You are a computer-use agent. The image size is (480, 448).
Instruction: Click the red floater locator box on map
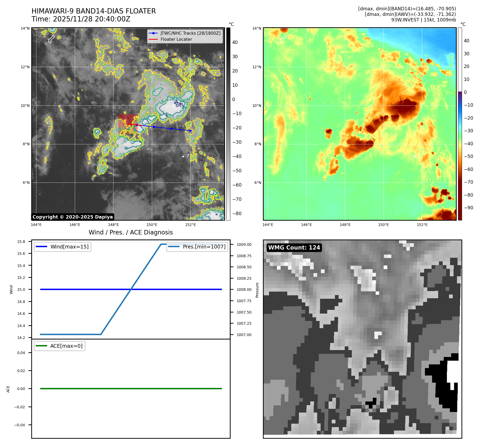click(x=128, y=123)
